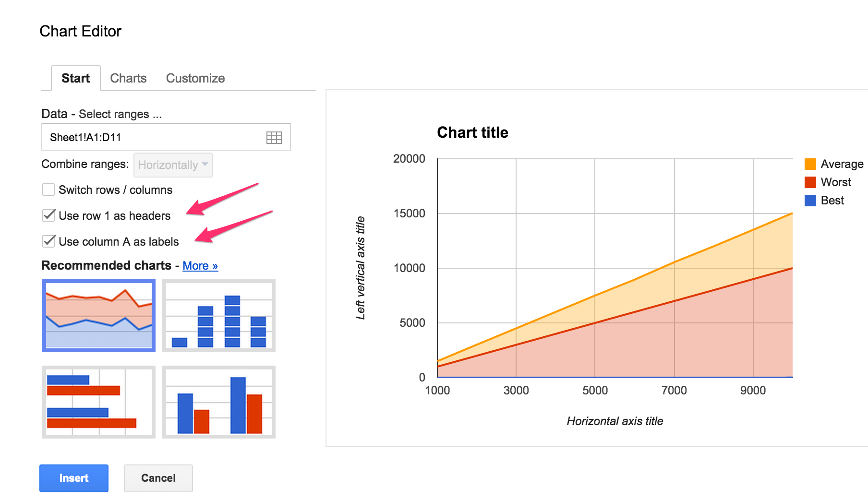868x499 pixels.
Task: Click the red Worst legend swatch
Action: point(810,182)
